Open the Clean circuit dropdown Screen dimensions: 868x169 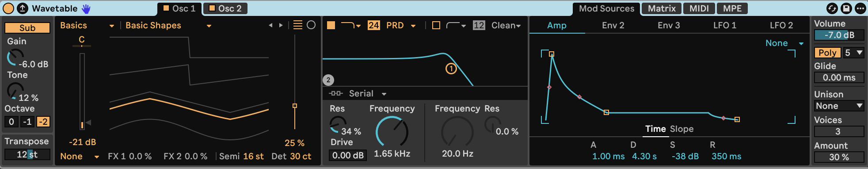pos(506,26)
